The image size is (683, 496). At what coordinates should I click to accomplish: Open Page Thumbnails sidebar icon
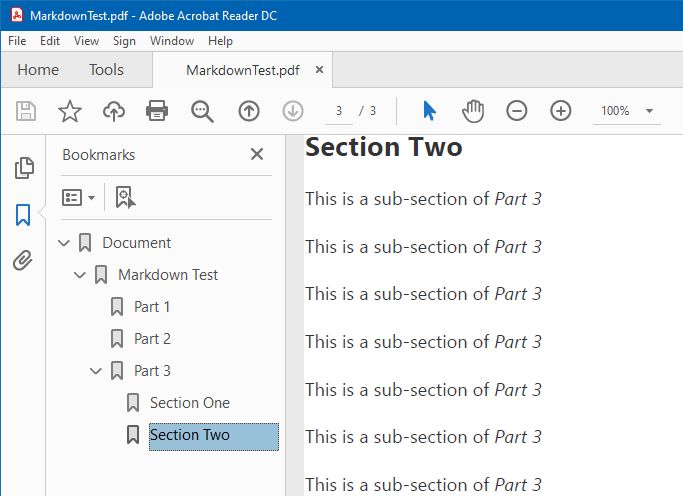24,168
